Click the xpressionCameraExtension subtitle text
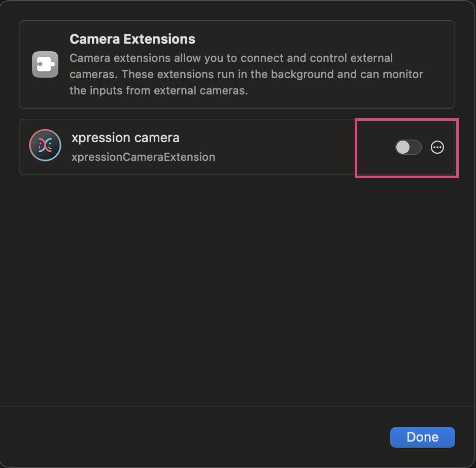Image resolution: width=476 pixels, height=468 pixels. pyautogui.click(x=144, y=157)
